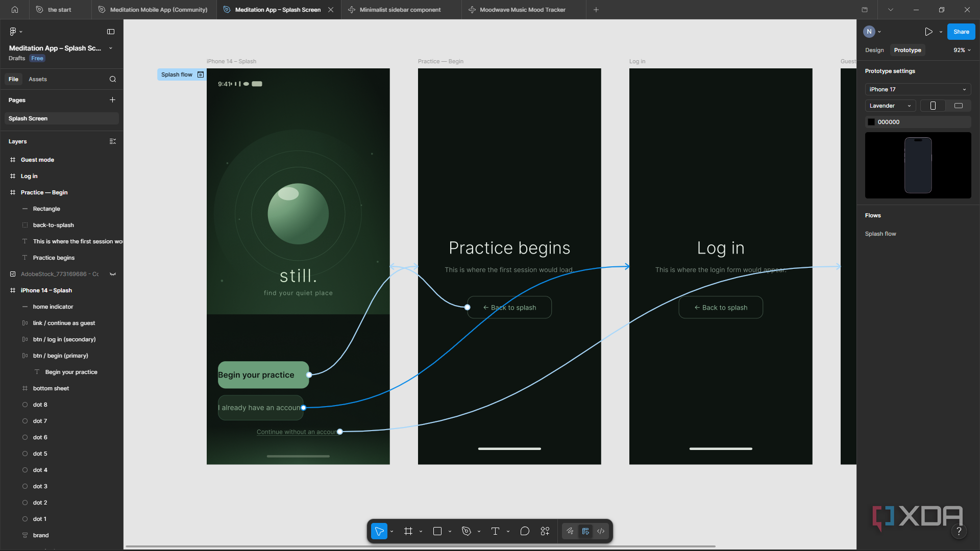This screenshot has height=551, width=980.
Task: Select portrait device orientation
Action: coord(933,106)
